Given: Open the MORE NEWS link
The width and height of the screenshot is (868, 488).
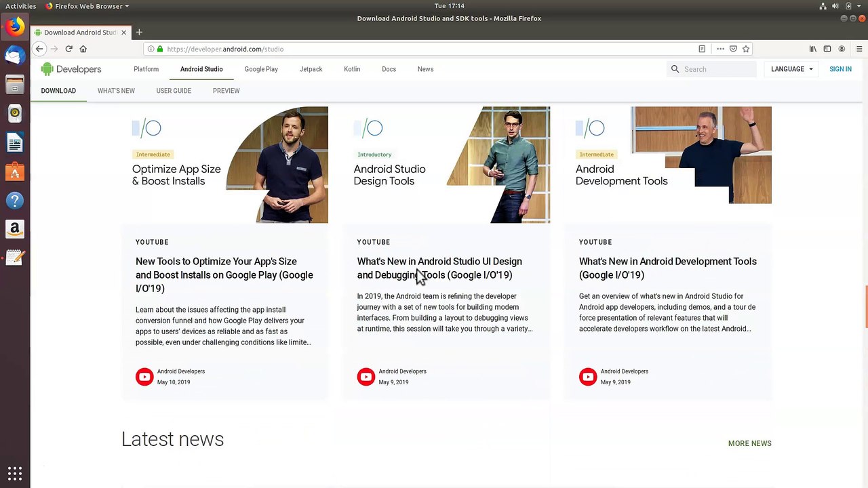Looking at the screenshot, I should coord(749,443).
